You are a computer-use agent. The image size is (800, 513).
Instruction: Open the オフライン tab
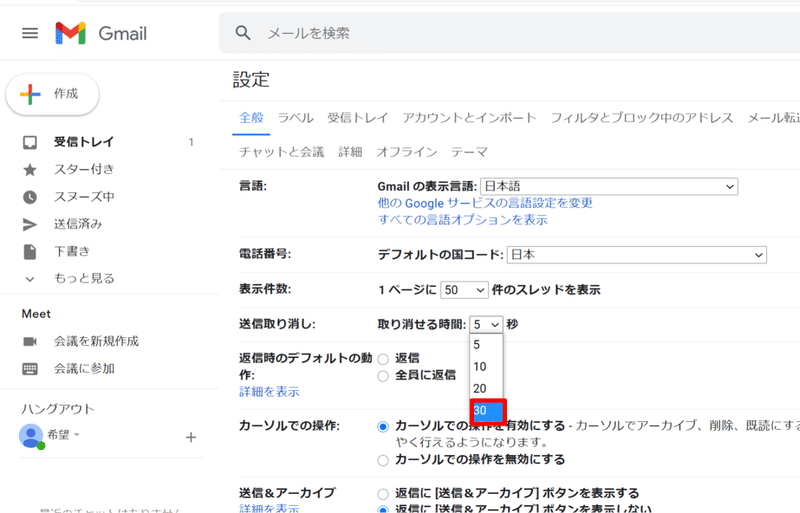pyautogui.click(x=407, y=152)
